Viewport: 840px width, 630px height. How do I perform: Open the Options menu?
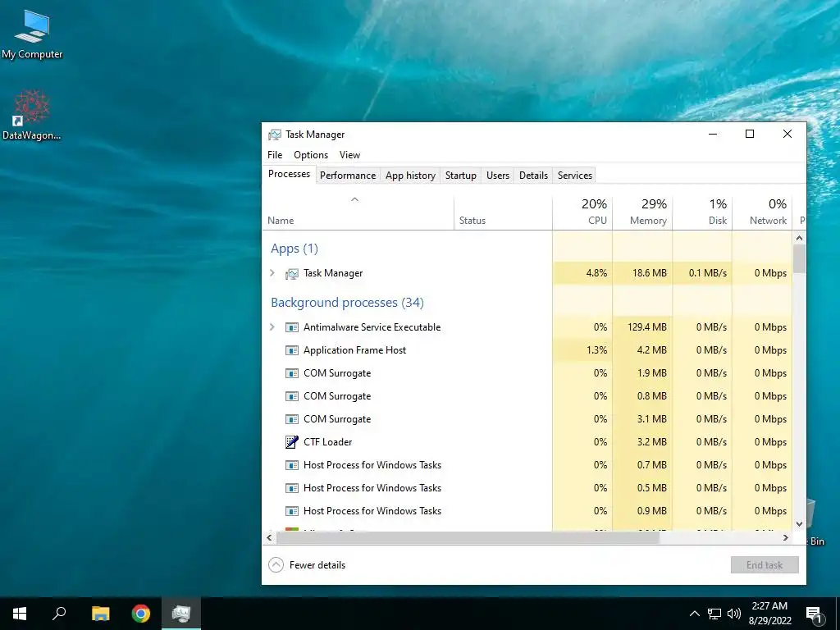point(311,155)
